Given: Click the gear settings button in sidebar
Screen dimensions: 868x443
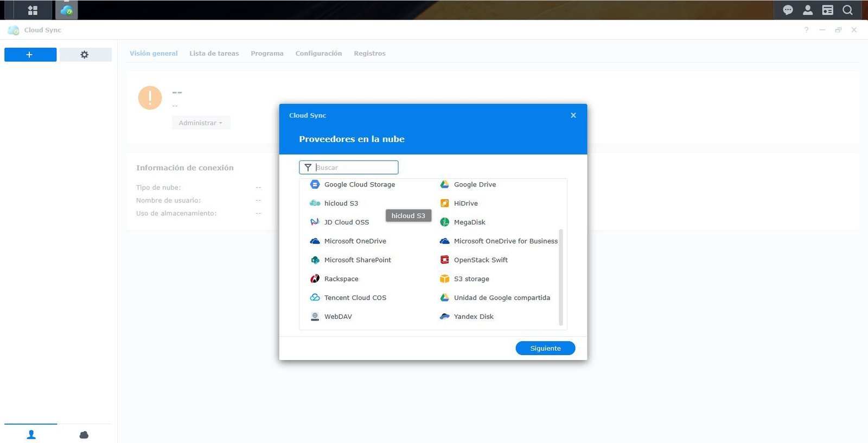Looking at the screenshot, I should [85, 55].
